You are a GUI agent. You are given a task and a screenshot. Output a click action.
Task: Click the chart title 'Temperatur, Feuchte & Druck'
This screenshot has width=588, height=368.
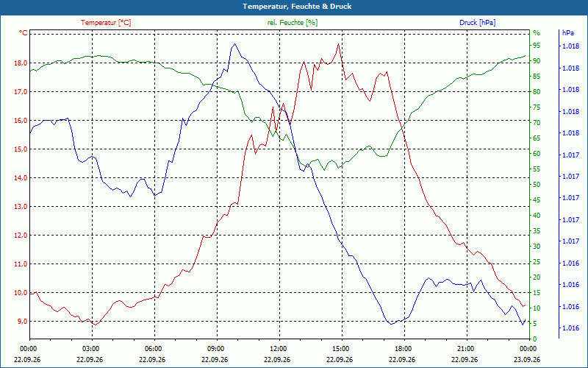click(x=297, y=7)
